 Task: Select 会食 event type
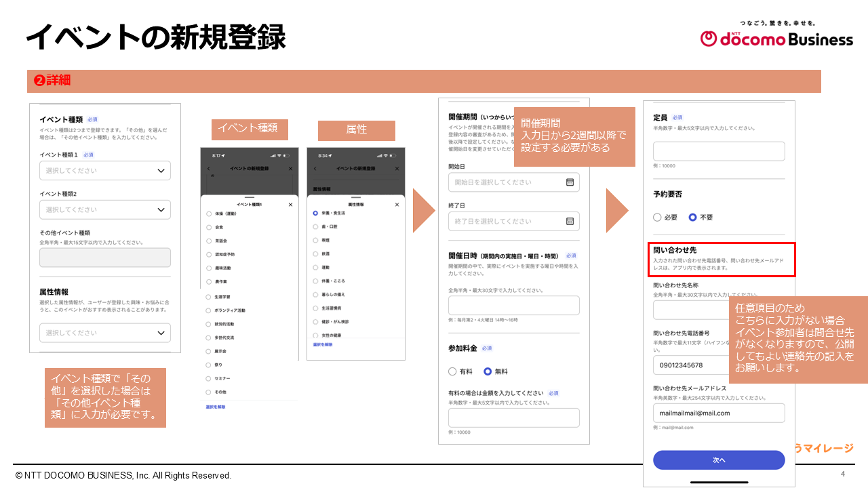coord(209,227)
